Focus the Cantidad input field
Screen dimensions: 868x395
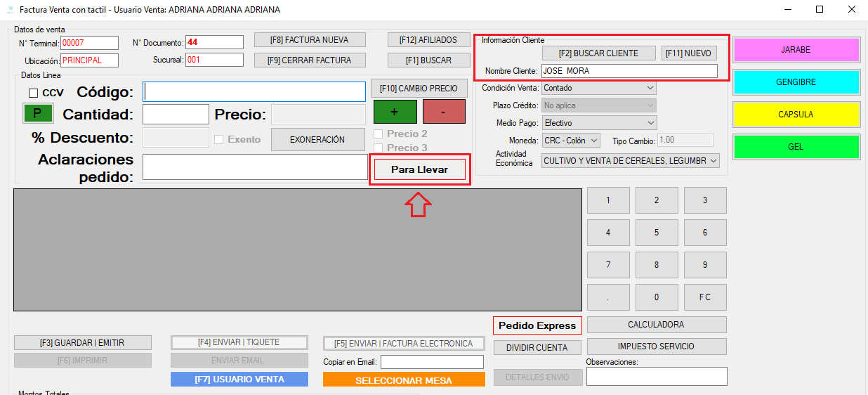tap(176, 115)
